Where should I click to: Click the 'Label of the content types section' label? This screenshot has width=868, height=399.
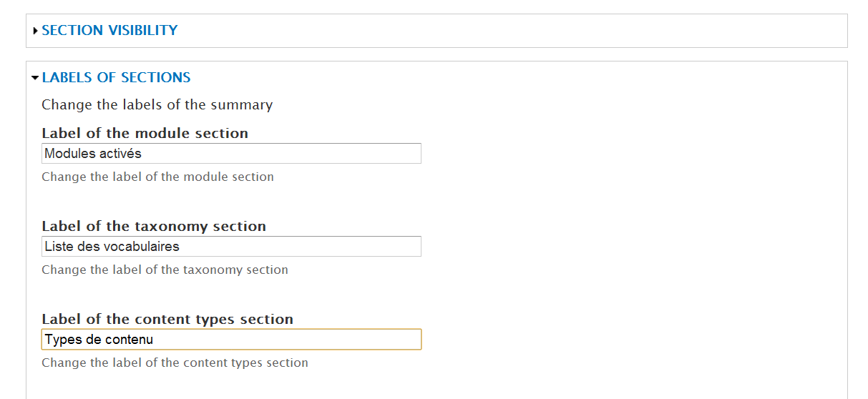167,319
